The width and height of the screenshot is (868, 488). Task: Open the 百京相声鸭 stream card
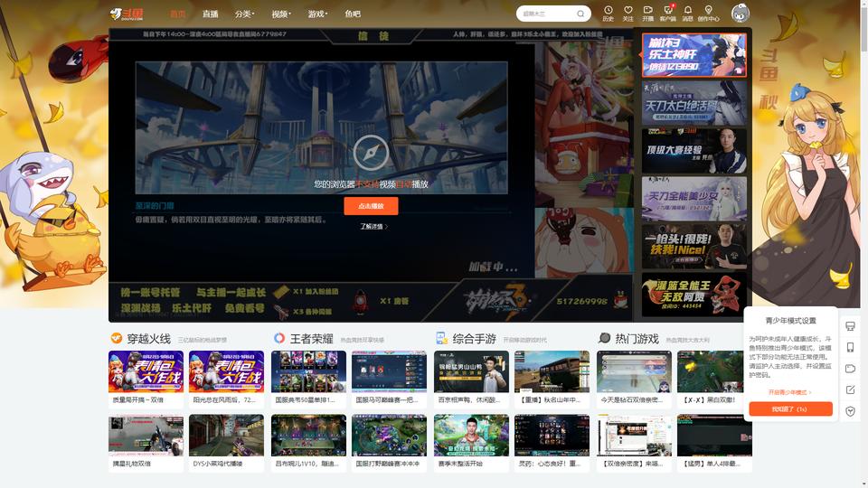471,379
